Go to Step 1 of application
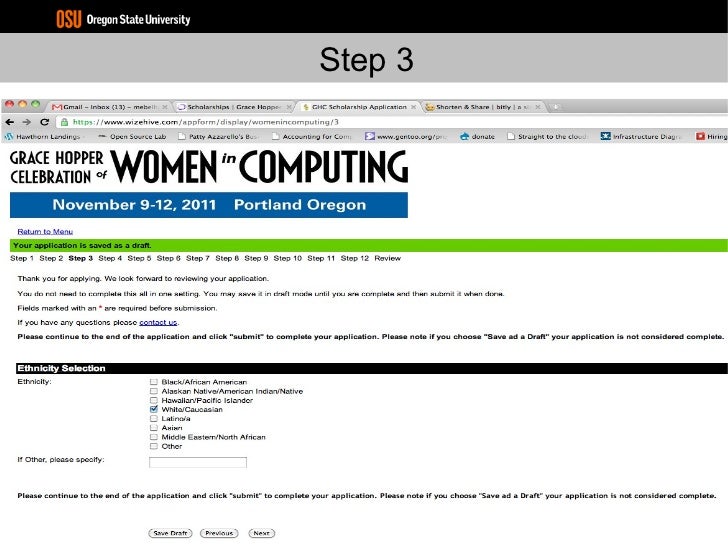Screen dimensions: 728x546 [22, 258]
